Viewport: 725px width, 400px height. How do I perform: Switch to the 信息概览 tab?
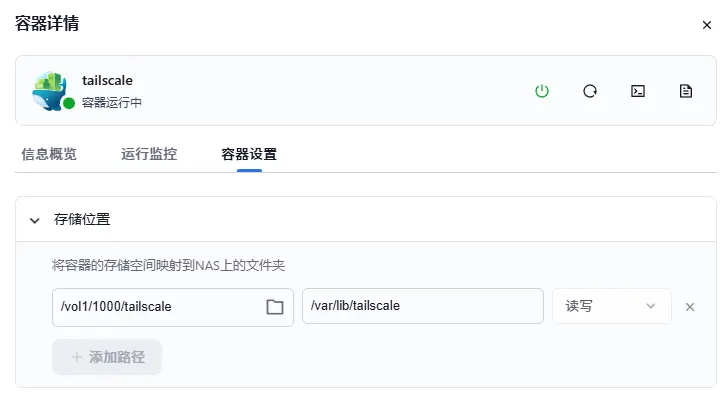pos(49,154)
